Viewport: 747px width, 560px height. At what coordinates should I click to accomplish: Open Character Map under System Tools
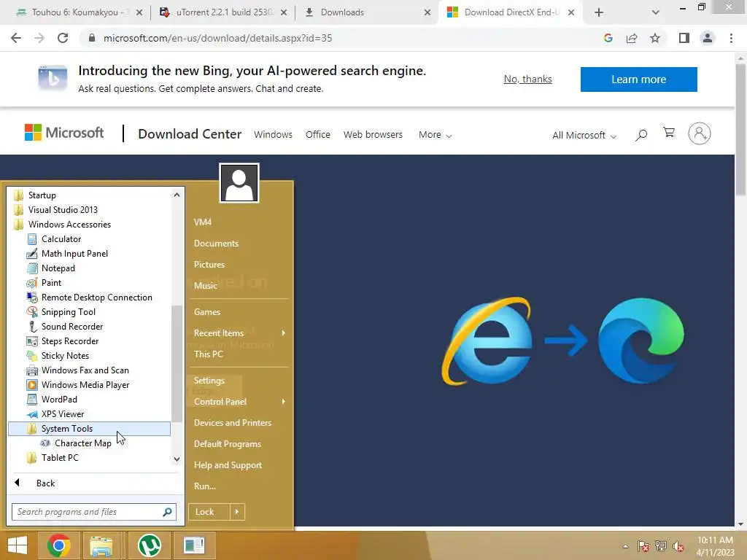coord(82,443)
